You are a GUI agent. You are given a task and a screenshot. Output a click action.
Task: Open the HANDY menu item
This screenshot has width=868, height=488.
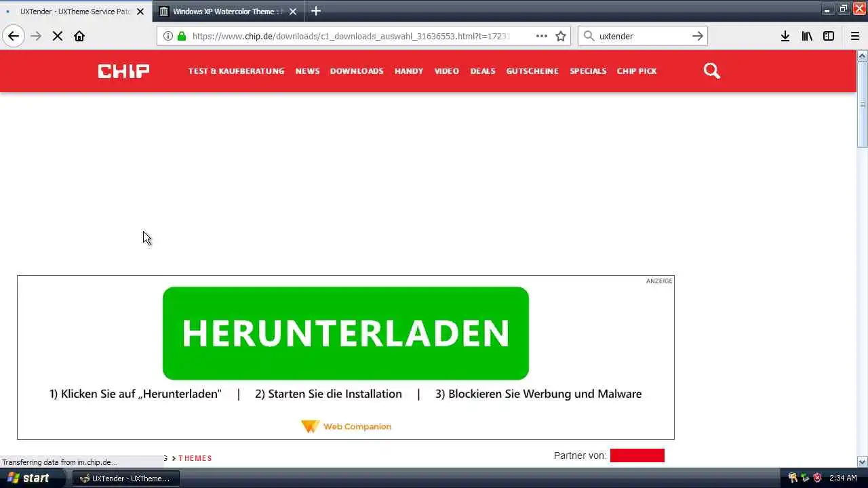coord(409,71)
